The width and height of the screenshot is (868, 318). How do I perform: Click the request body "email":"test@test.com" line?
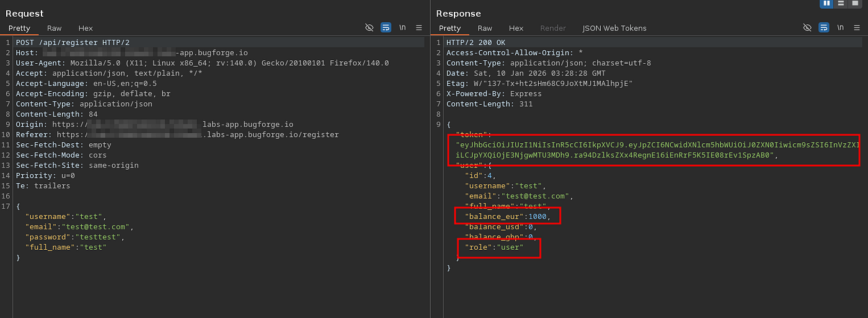[79, 226]
